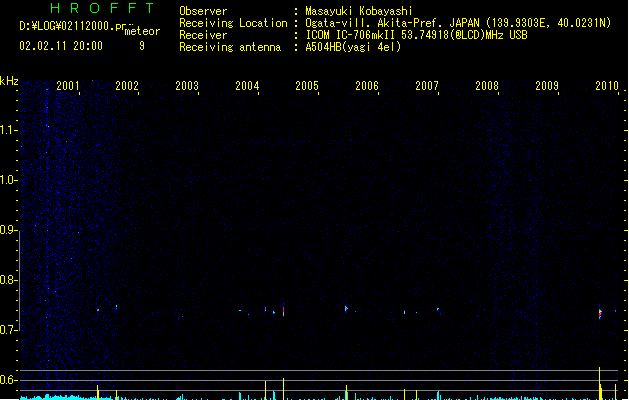Screen dimensions: 629x400
Task: Click the 'Observer' field label
Action: tap(203, 11)
